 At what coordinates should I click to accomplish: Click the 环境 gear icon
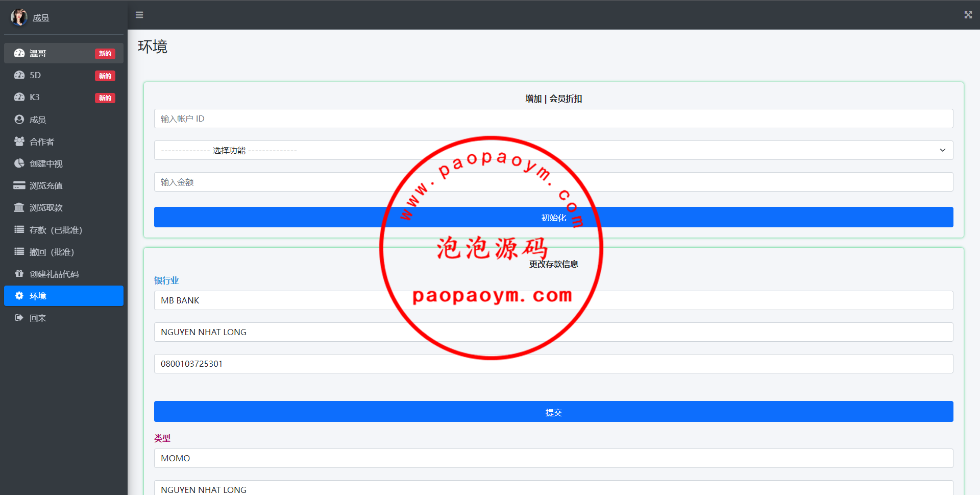click(19, 296)
